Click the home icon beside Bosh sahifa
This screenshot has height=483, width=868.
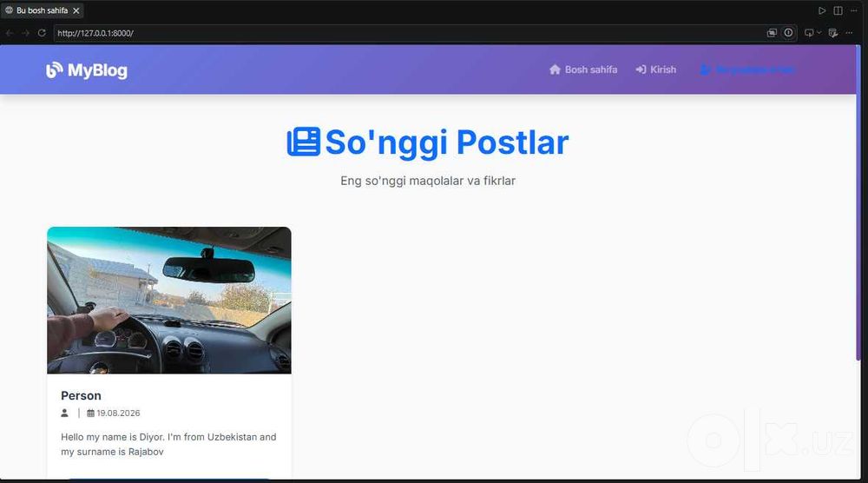(555, 69)
